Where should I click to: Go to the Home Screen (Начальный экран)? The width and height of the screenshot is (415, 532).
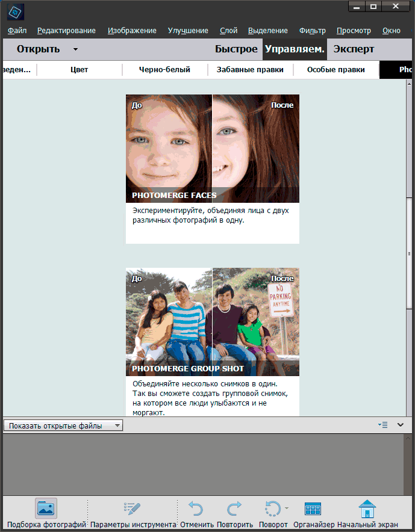367,509
